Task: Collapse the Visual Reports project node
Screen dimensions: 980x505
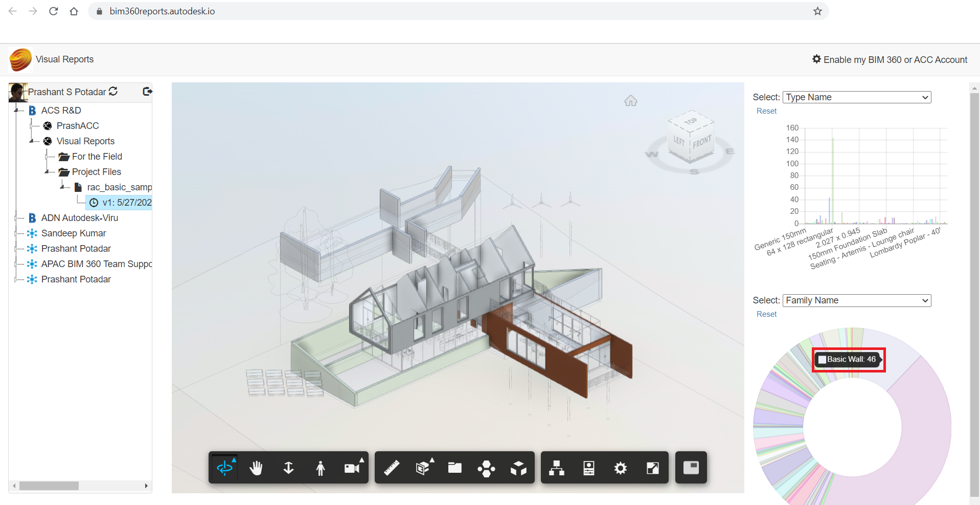Action: tap(32, 141)
